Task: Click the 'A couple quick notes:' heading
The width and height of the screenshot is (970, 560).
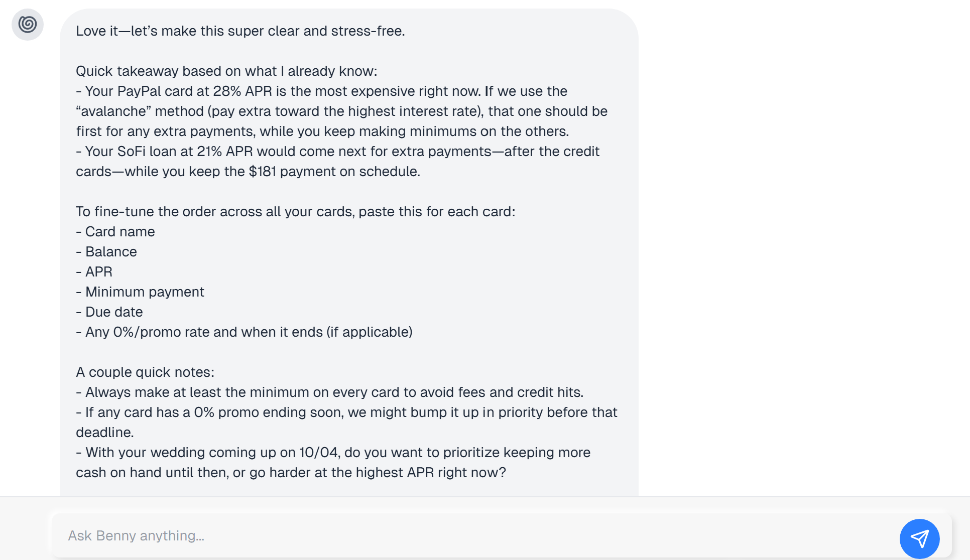Action: 145,372
